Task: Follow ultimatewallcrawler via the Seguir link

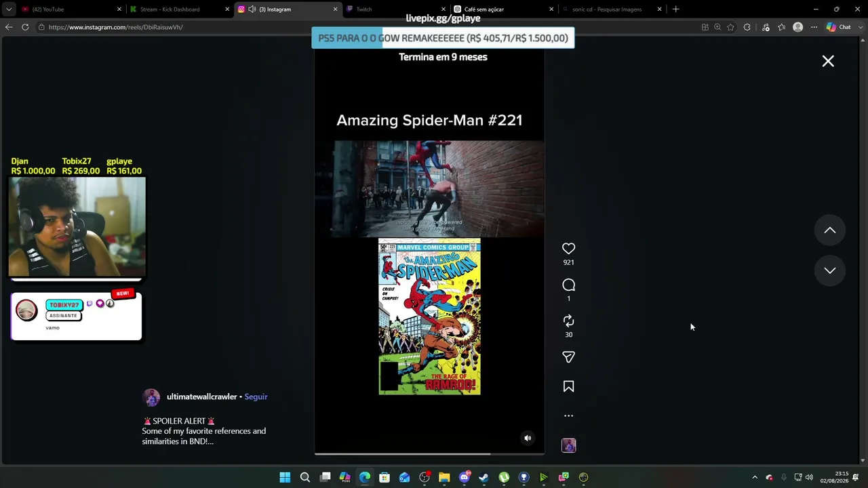Action: point(256,396)
